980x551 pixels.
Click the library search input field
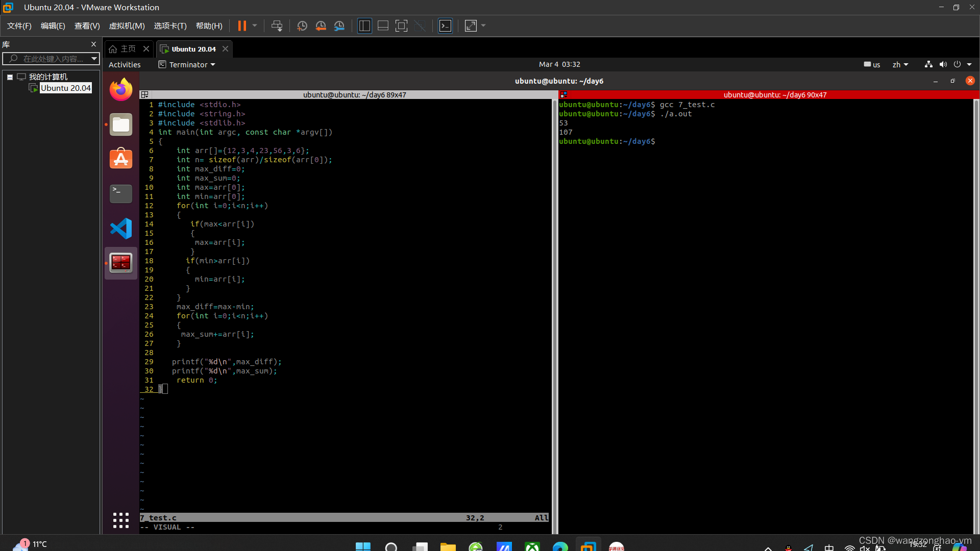51,59
